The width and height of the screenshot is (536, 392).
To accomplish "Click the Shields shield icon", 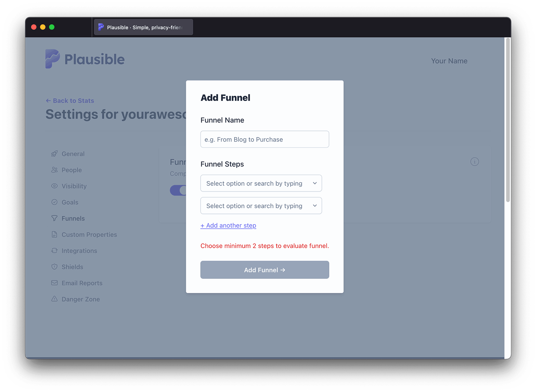I will [x=54, y=267].
